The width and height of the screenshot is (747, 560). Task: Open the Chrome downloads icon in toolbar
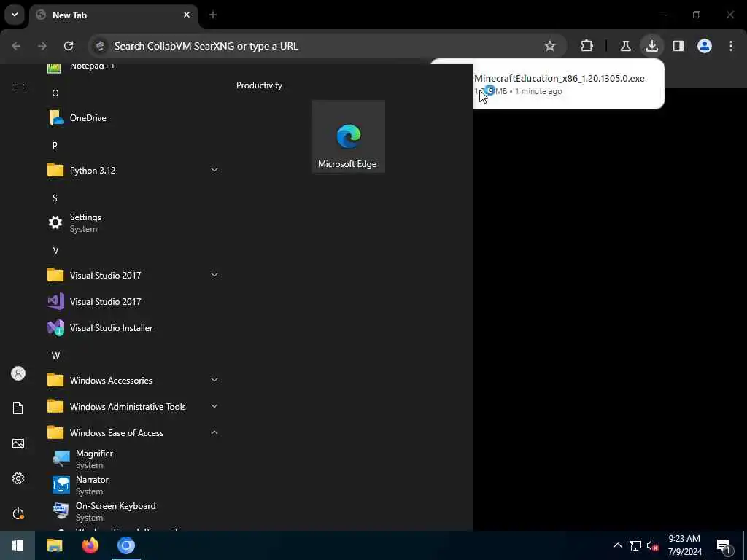coord(651,46)
